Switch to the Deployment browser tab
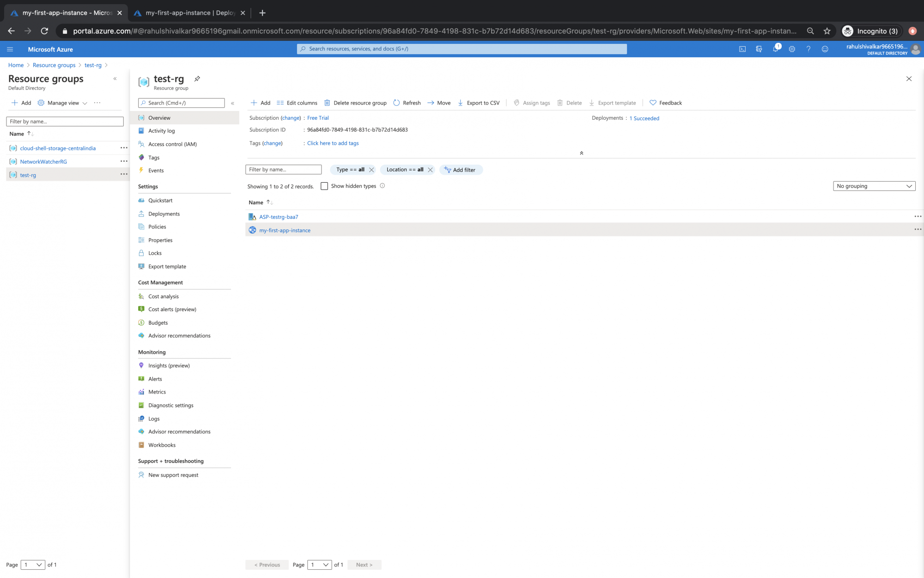This screenshot has width=924, height=578. 189,12
